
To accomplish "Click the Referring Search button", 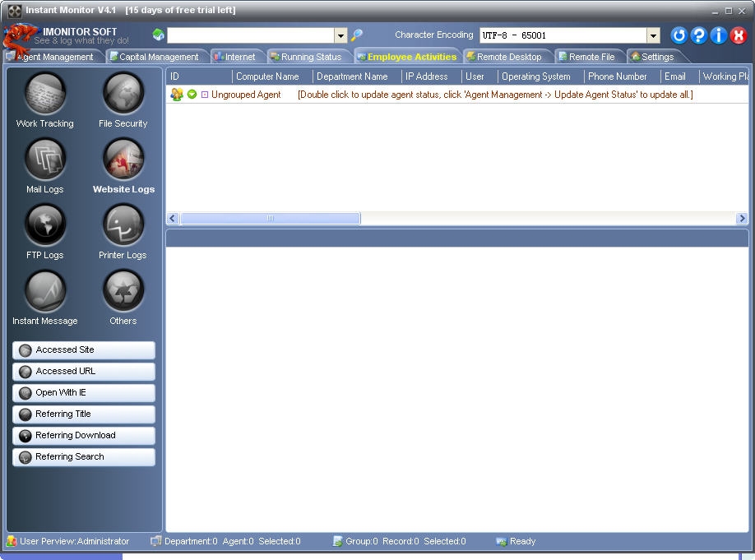I will [x=82, y=456].
